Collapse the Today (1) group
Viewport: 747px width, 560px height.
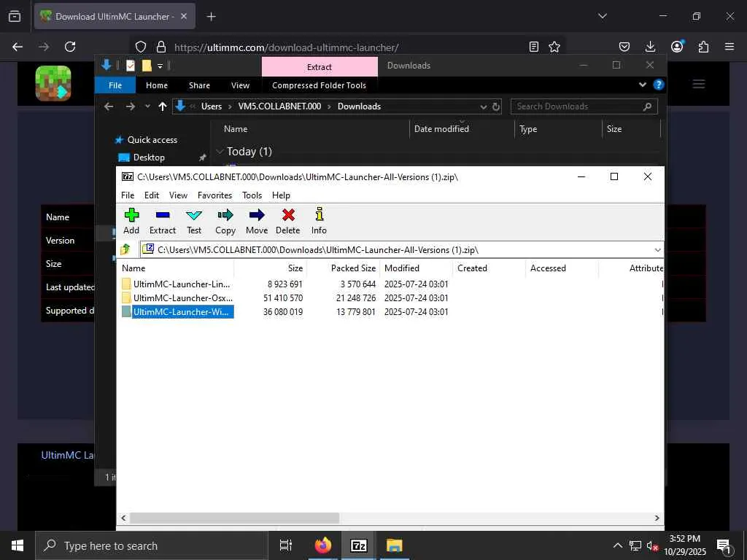click(220, 152)
